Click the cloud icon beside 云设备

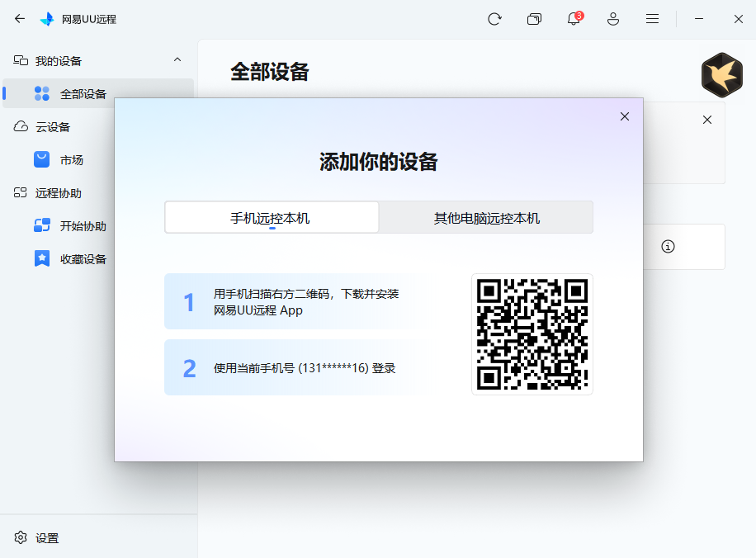click(x=21, y=126)
